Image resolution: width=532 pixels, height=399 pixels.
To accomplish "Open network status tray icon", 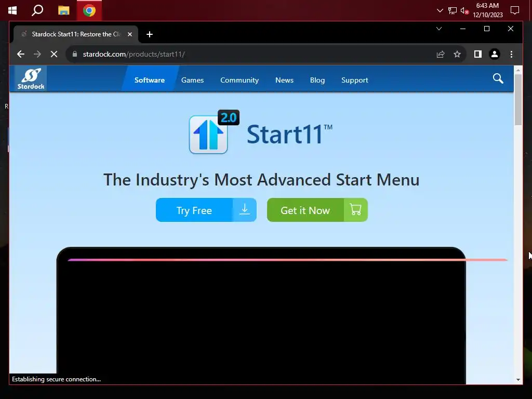I will coord(453,10).
